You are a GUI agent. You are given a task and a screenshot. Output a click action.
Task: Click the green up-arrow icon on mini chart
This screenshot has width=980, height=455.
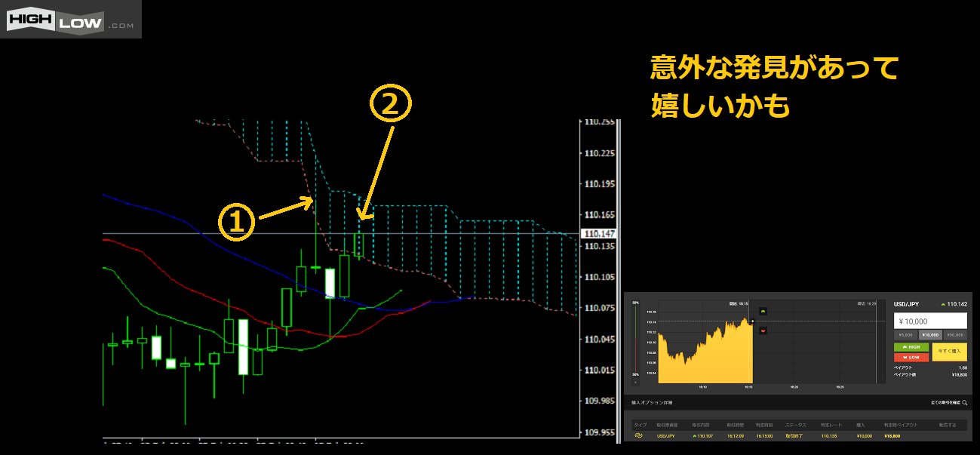coord(763,311)
